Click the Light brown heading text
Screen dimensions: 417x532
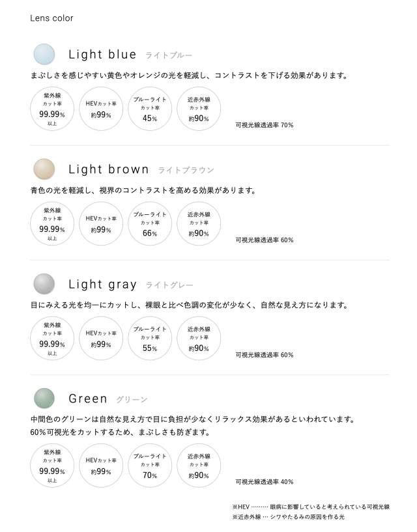109,169
